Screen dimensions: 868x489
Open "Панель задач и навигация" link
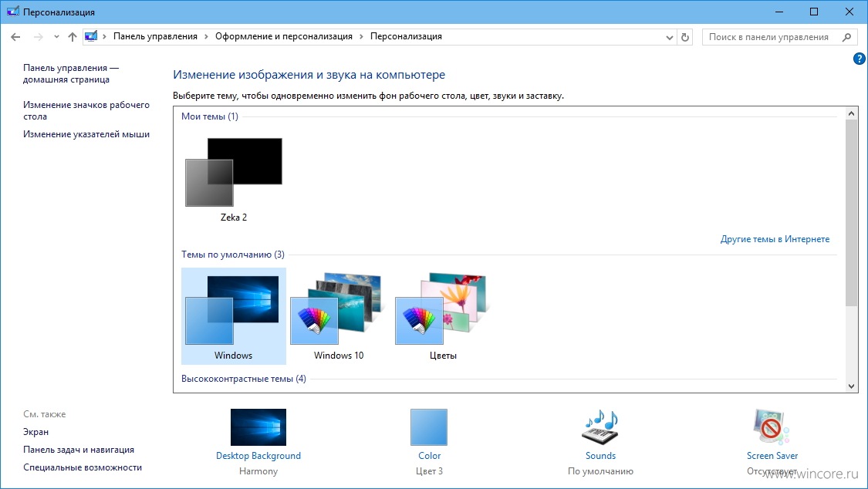(x=79, y=450)
